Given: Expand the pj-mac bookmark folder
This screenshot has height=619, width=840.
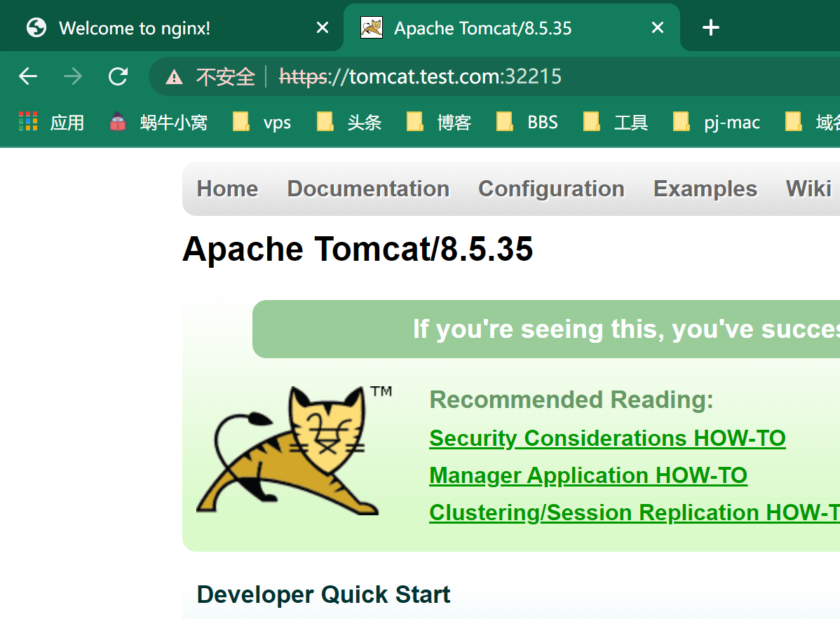Looking at the screenshot, I should click(x=717, y=123).
